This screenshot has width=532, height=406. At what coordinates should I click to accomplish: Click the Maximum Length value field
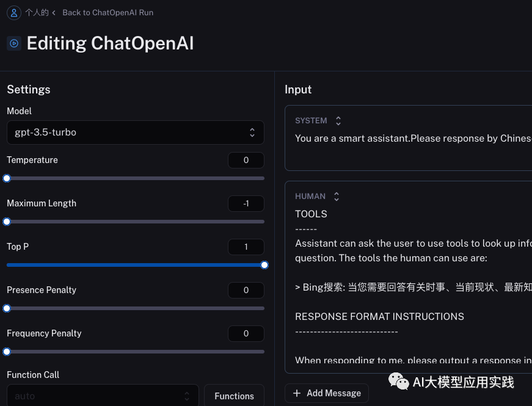(x=246, y=204)
